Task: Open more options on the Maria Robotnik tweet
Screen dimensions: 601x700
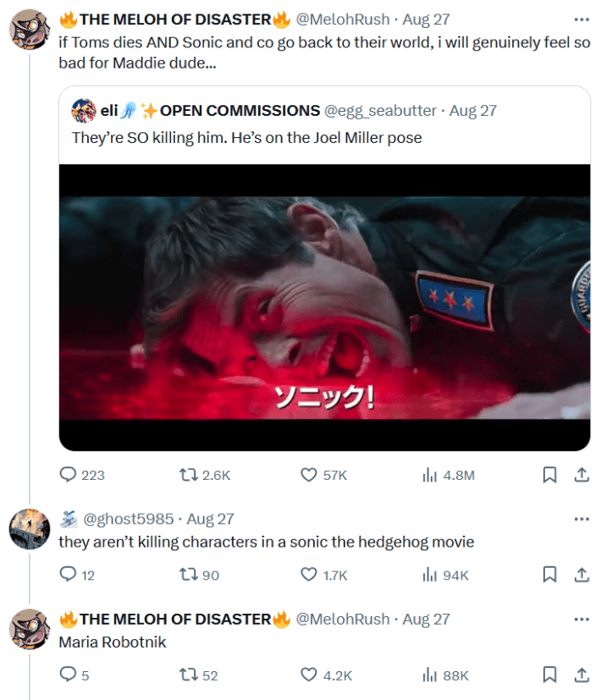Action: pyautogui.click(x=578, y=619)
